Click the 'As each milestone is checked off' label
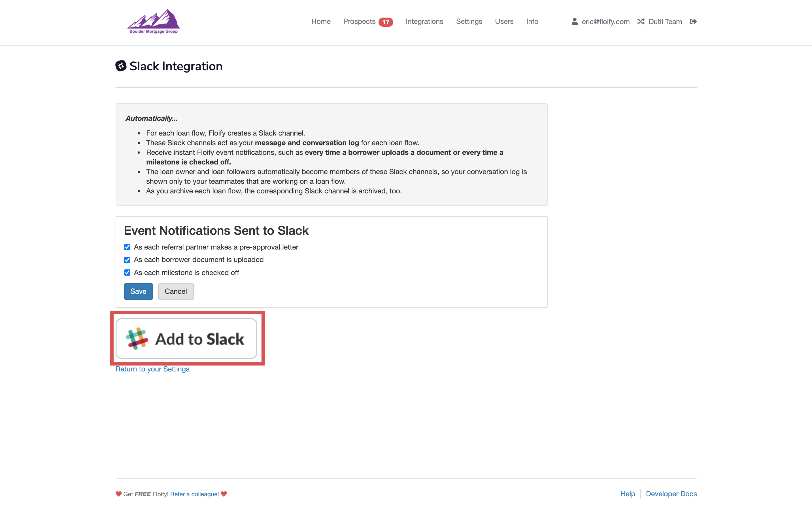Viewport: 812px width, 507px height. [x=186, y=272]
